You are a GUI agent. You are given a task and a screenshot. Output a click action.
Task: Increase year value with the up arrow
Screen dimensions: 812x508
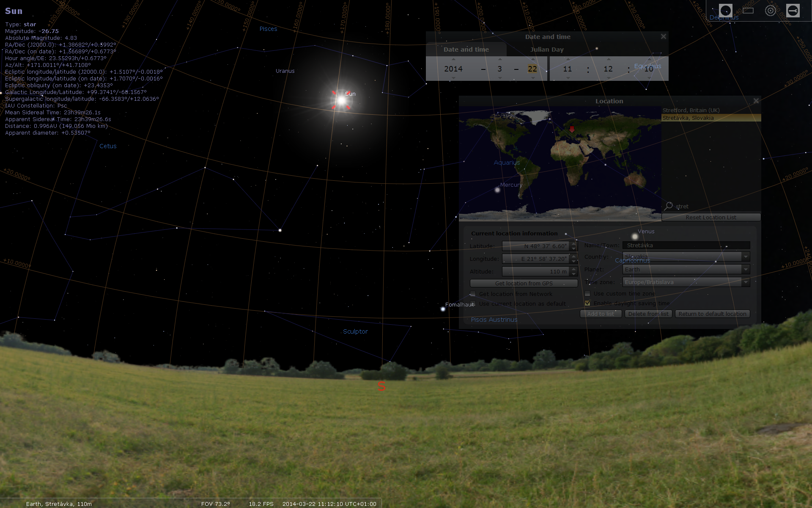point(453,59)
